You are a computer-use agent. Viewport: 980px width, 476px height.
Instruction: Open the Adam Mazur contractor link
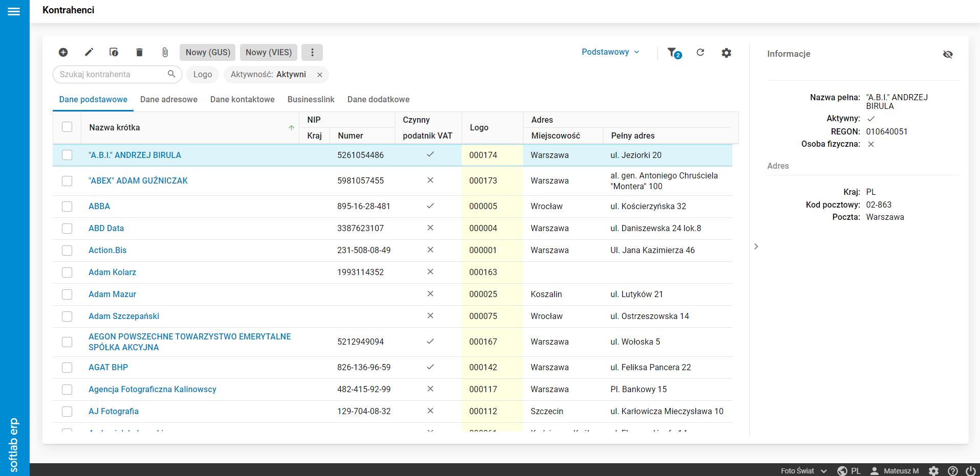[x=112, y=294]
